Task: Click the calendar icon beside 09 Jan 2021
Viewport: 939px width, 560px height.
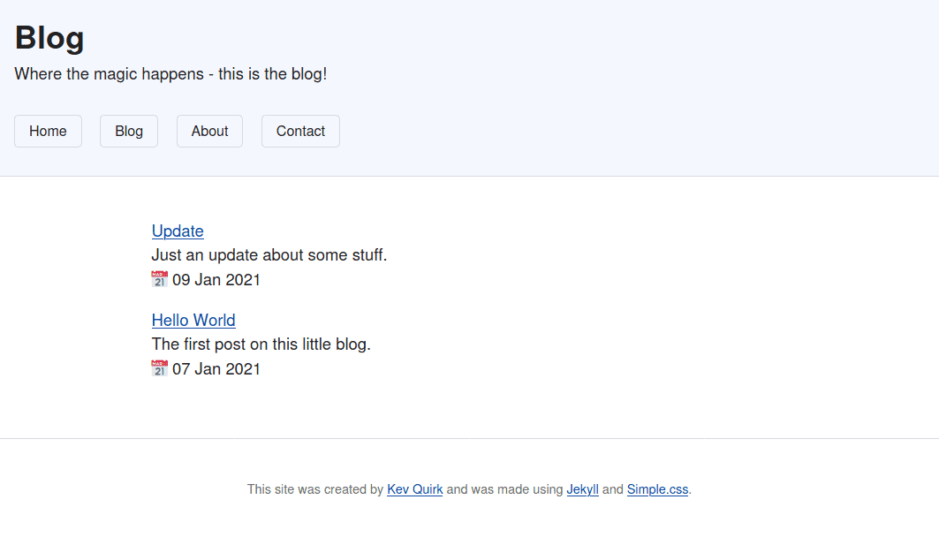Action: (159, 280)
